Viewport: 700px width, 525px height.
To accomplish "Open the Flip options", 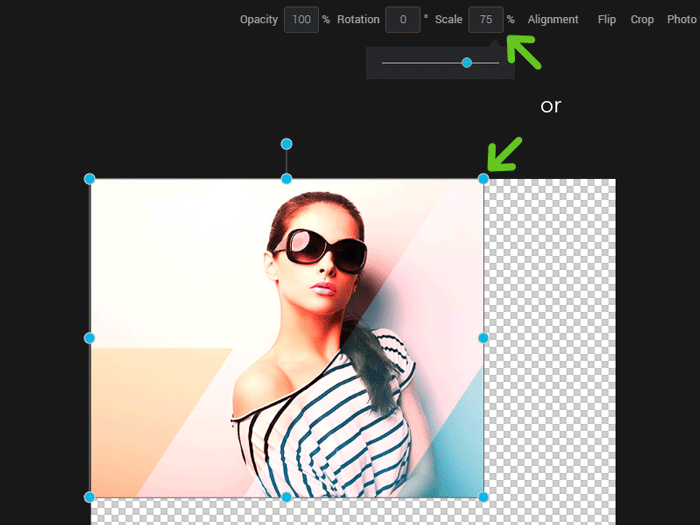I will point(607,20).
